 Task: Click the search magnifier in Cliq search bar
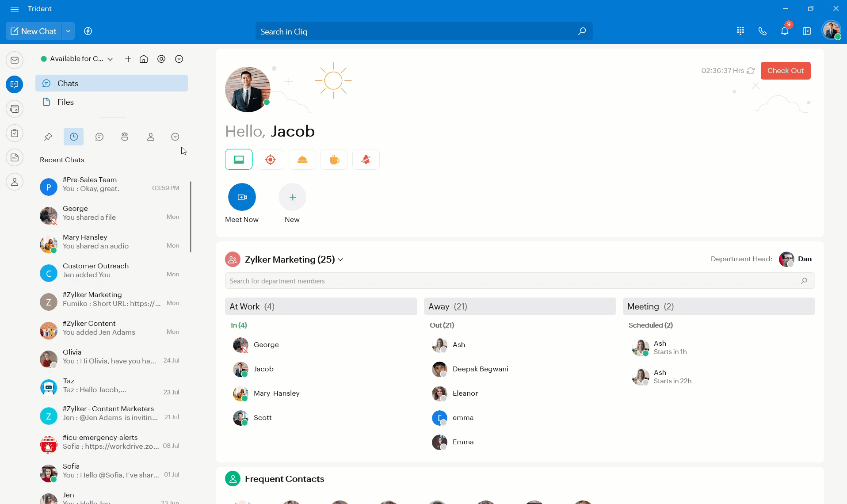click(582, 31)
